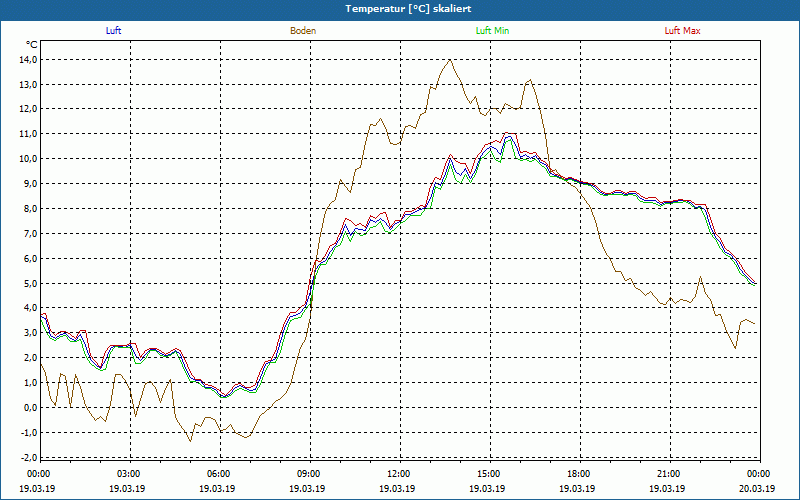Viewport: 800px width, 500px height.
Task: Click the '10,0' y-axis value
Action: pyautogui.click(x=29, y=159)
